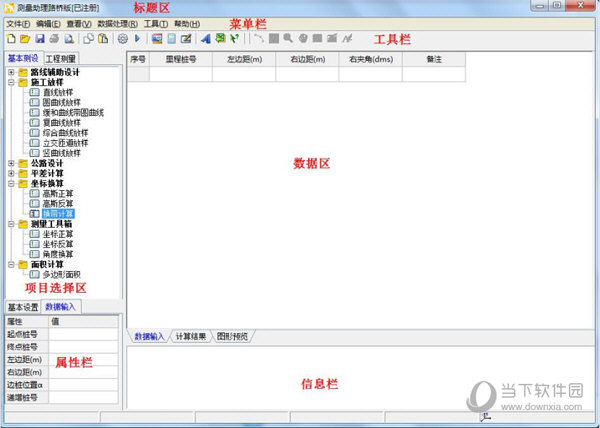600x428 pixels.
Task: Select the 复曲线放样 tree item
Action: coord(62,123)
